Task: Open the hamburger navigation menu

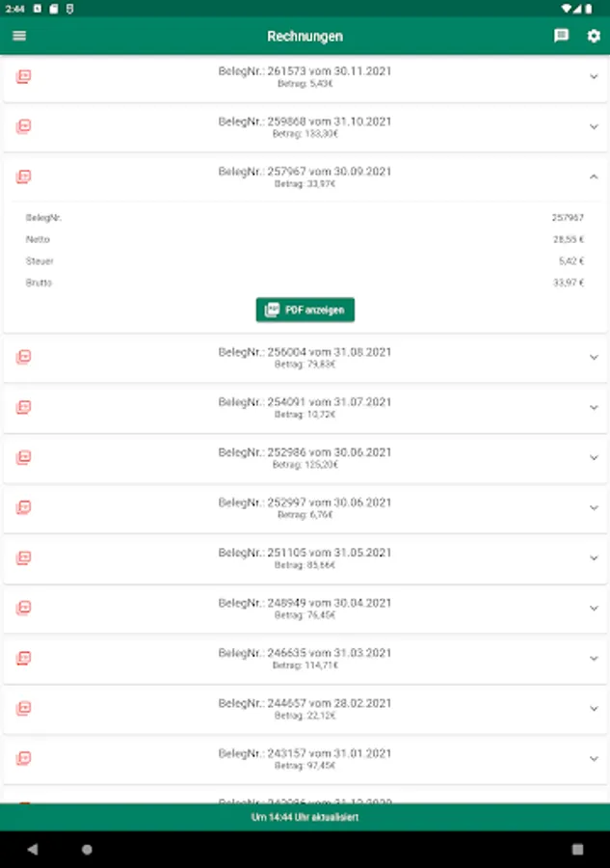Action: click(19, 37)
